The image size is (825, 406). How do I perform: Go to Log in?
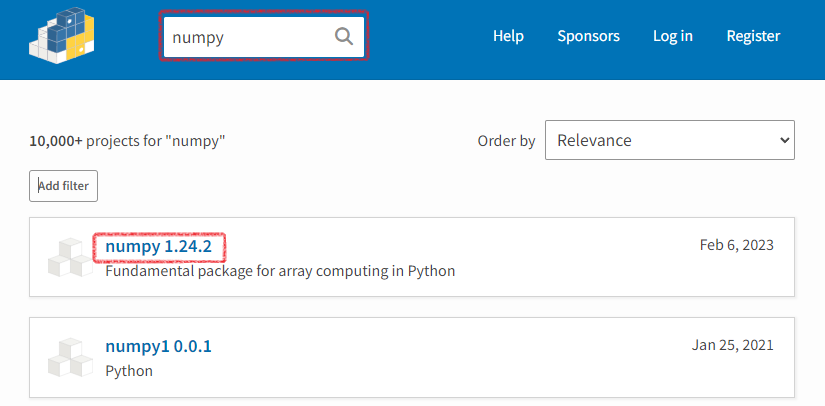(x=673, y=36)
